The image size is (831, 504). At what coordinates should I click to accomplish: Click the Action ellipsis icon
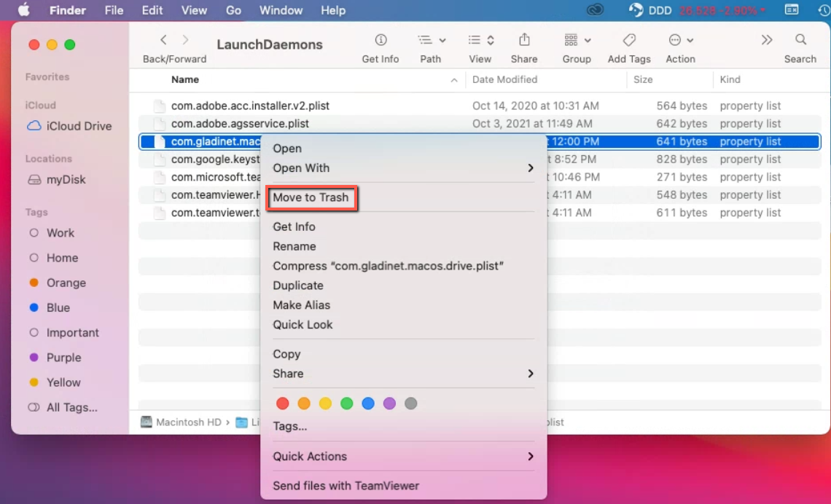tap(675, 40)
